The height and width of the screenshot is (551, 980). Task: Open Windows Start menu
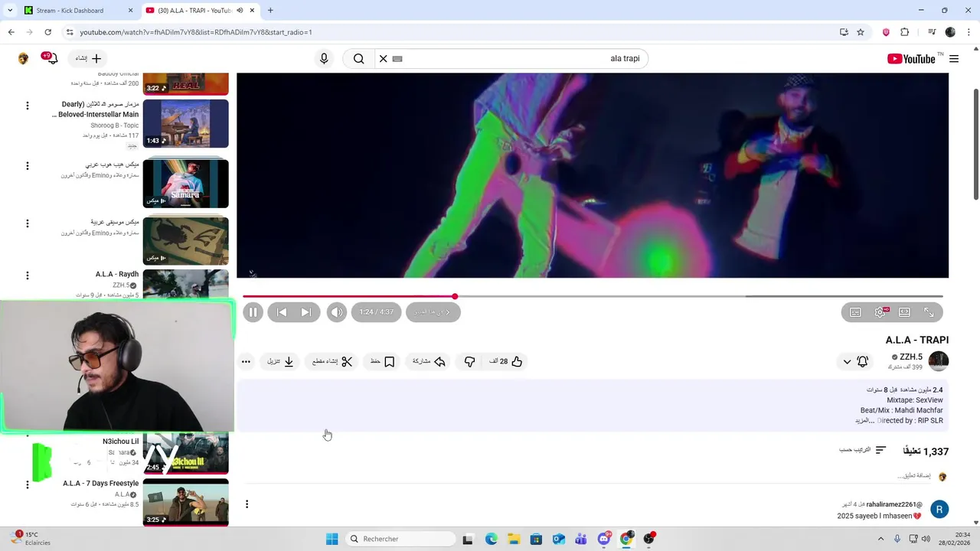[332, 539]
